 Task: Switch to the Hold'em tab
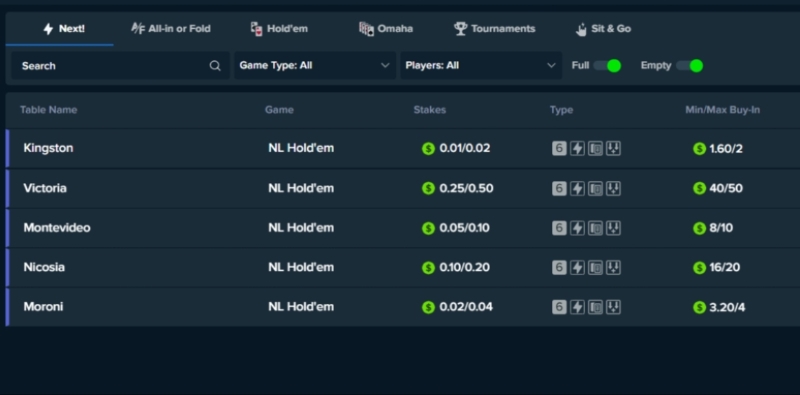click(x=279, y=29)
